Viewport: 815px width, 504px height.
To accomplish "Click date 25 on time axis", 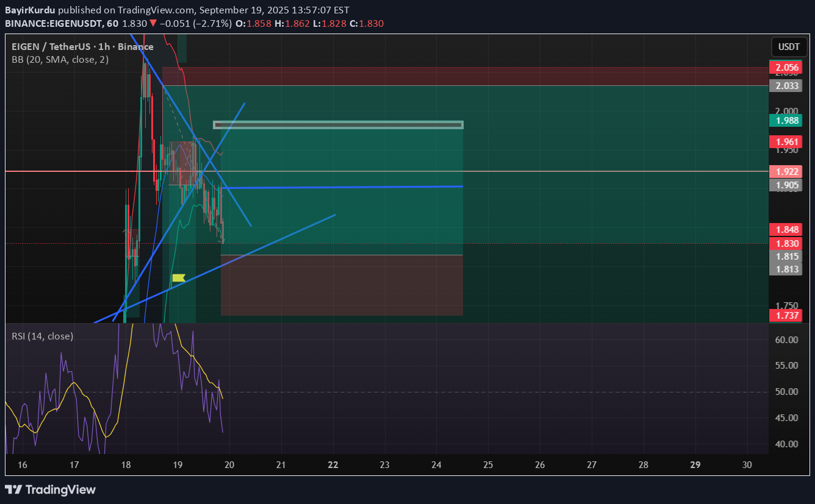I will tap(488, 465).
